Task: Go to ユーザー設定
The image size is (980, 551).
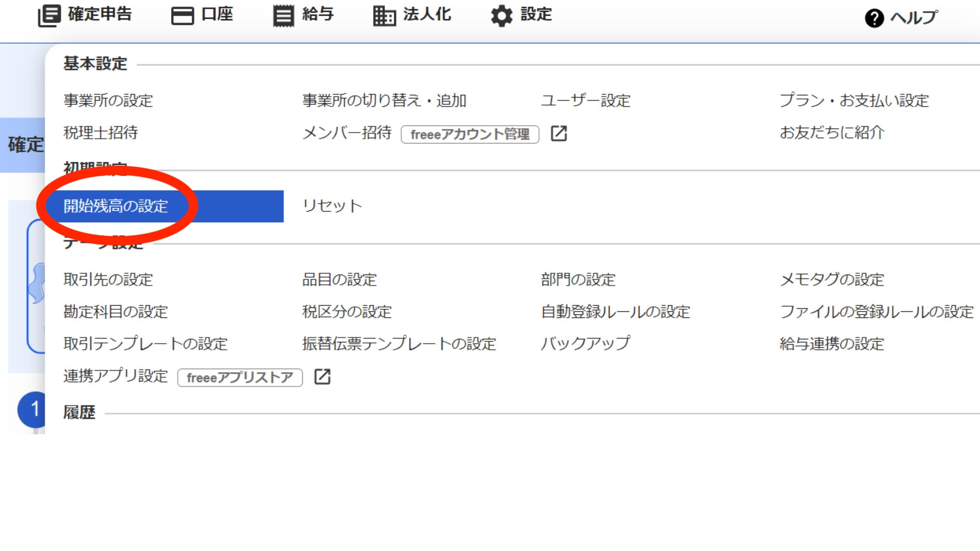Action: coord(585,101)
